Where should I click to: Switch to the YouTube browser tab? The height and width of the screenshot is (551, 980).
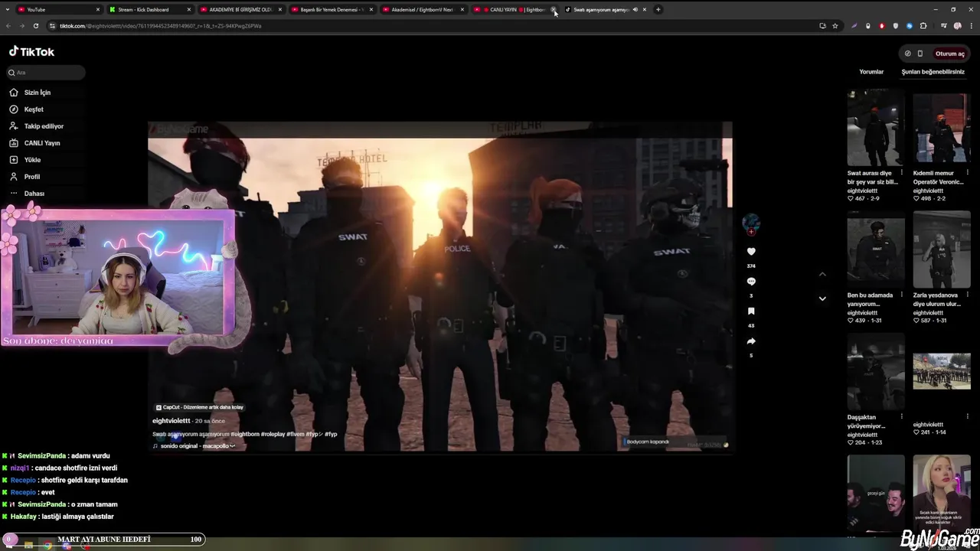pos(60,9)
